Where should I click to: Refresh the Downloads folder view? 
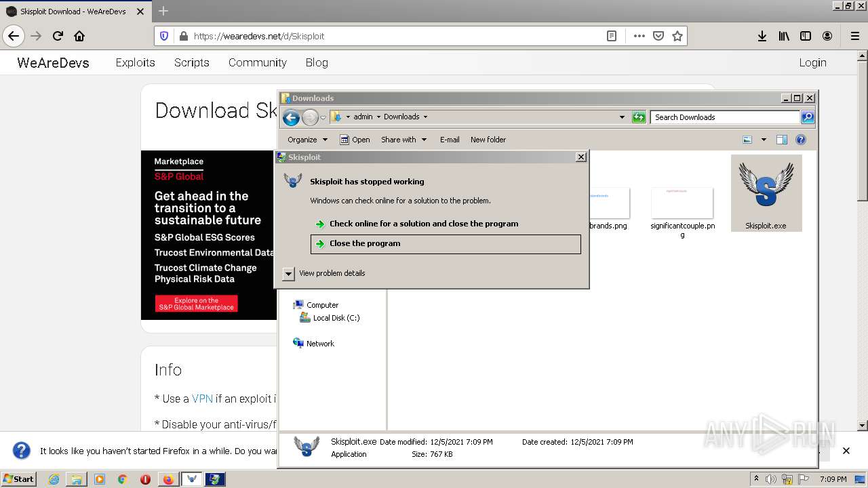pyautogui.click(x=639, y=117)
